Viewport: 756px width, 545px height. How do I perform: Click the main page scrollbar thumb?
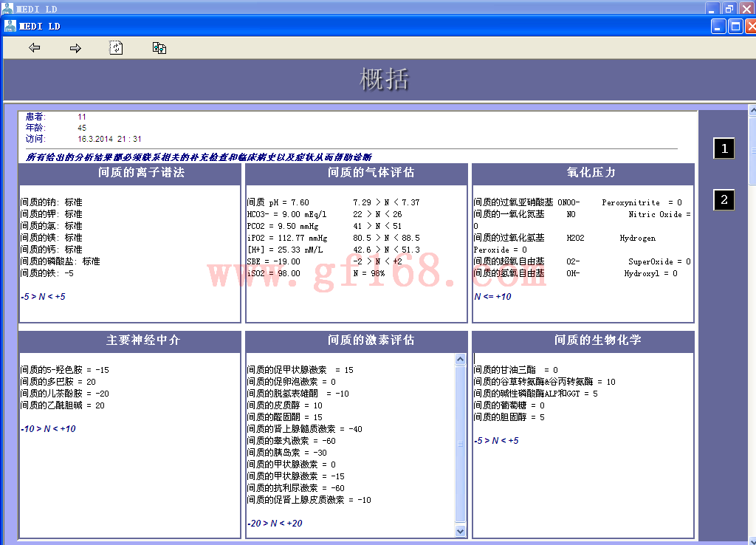click(752, 151)
